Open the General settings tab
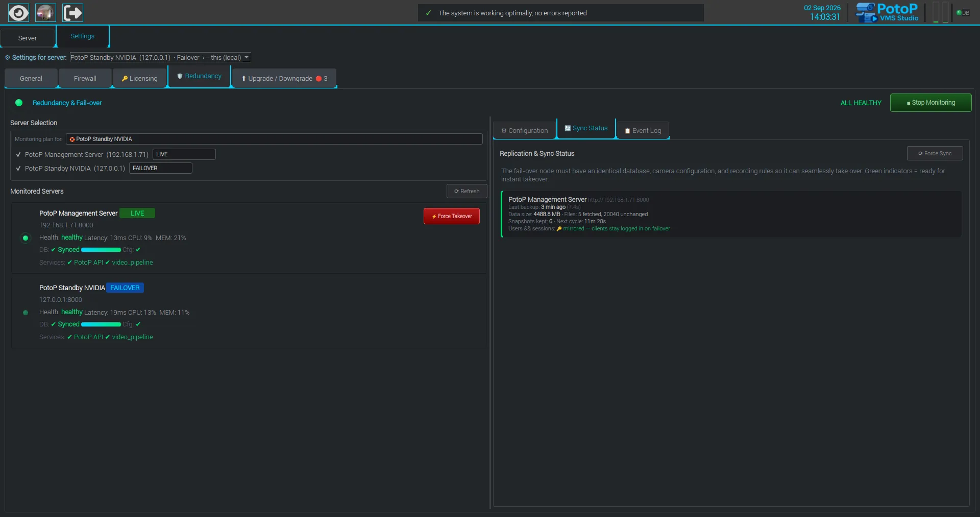 (31, 79)
